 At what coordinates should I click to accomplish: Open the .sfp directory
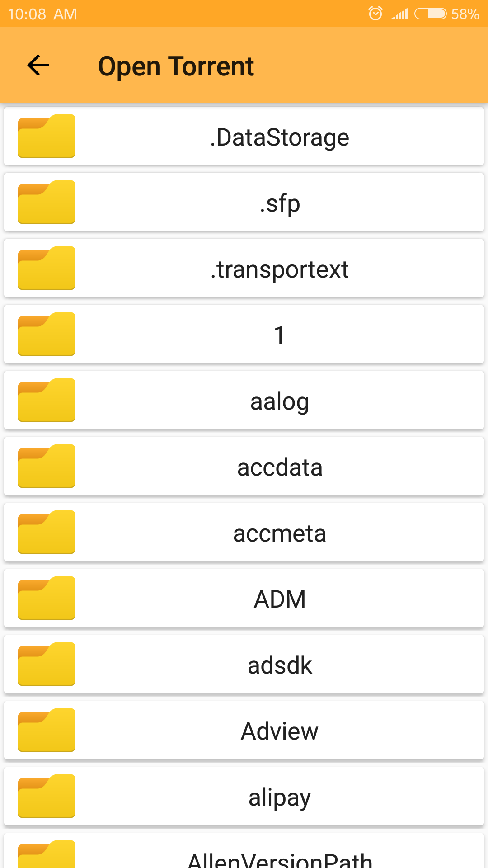point(279,203)
